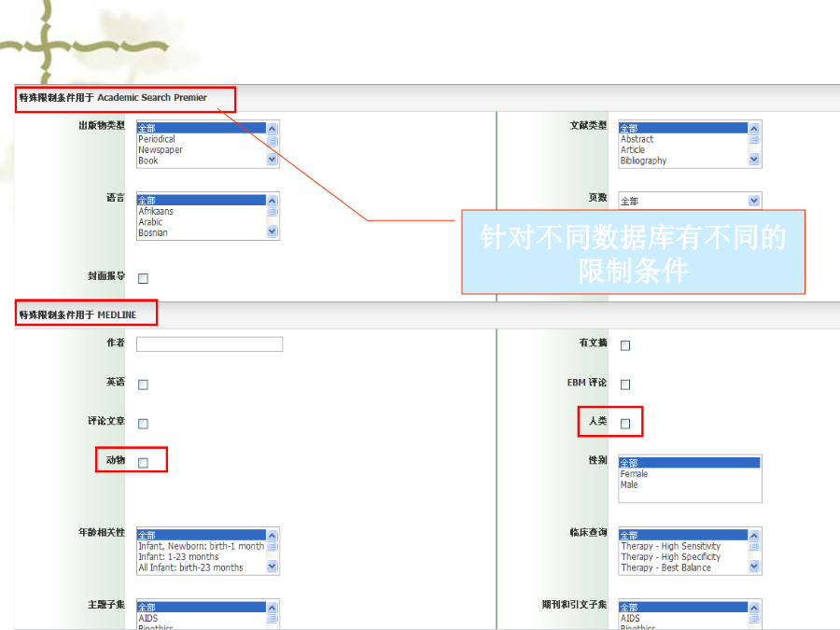Screen dimensions: 840x630
Task: Select 全部 in the 语言 list
Action: point(202,201)
